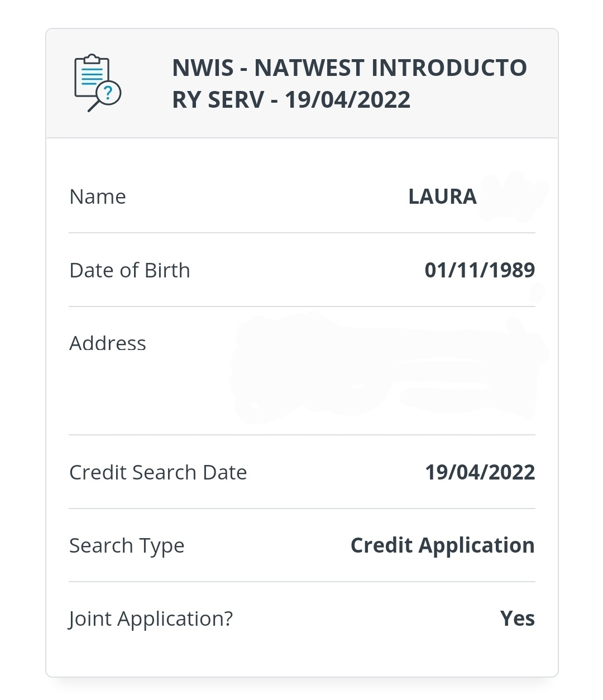This screenshot has width=603, height=700.
Task: Click the word NATWEST in the title
Action: point(309,68)
